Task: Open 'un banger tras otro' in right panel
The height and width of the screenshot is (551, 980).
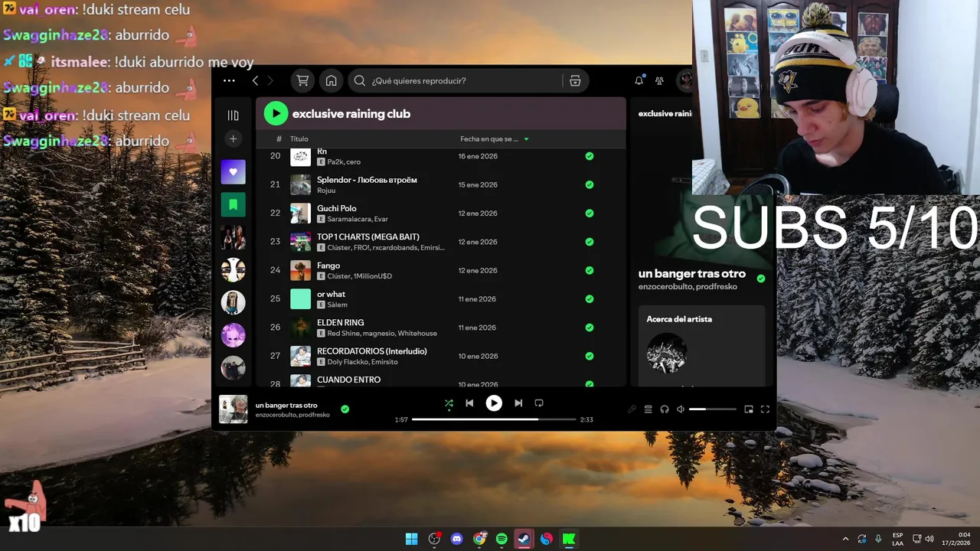Action: [692, 273]
